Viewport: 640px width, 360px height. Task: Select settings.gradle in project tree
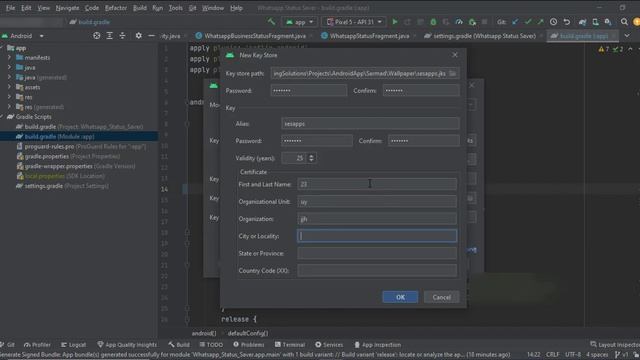click(62, 186)
